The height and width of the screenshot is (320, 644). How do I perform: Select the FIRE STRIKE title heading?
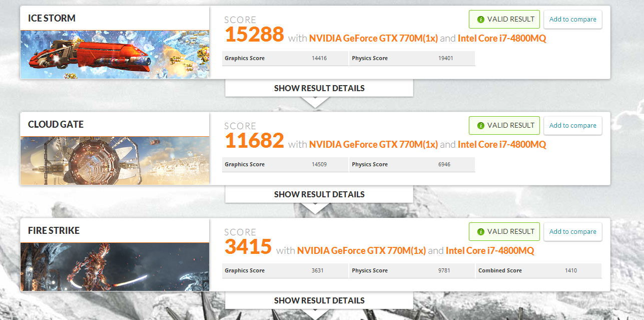54,231
